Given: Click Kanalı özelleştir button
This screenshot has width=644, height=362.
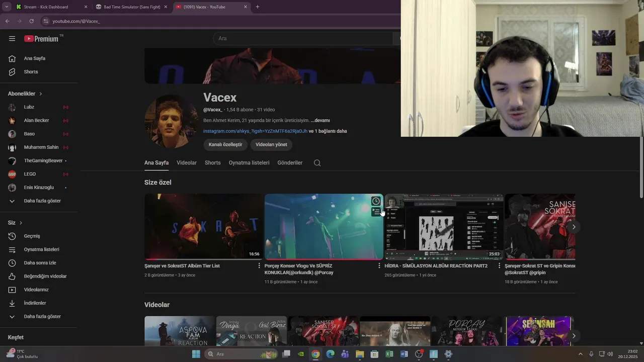Looking at the screenshot, I should (x=225, y=145).
